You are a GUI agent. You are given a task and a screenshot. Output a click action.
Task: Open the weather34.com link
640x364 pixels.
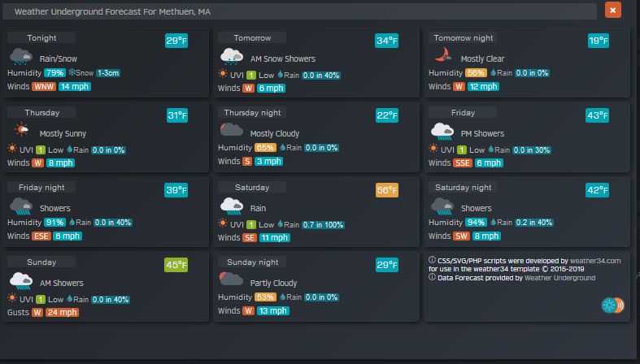pos(595,261)
